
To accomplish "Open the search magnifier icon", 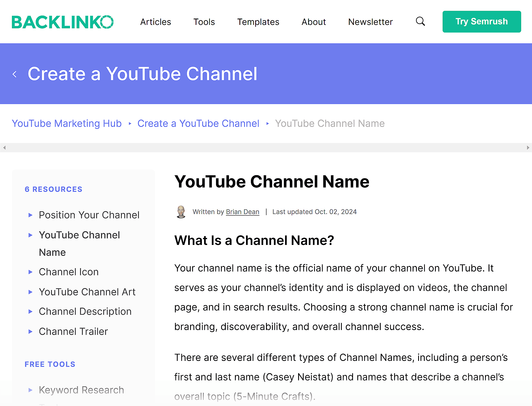I will tap(420, 21).
